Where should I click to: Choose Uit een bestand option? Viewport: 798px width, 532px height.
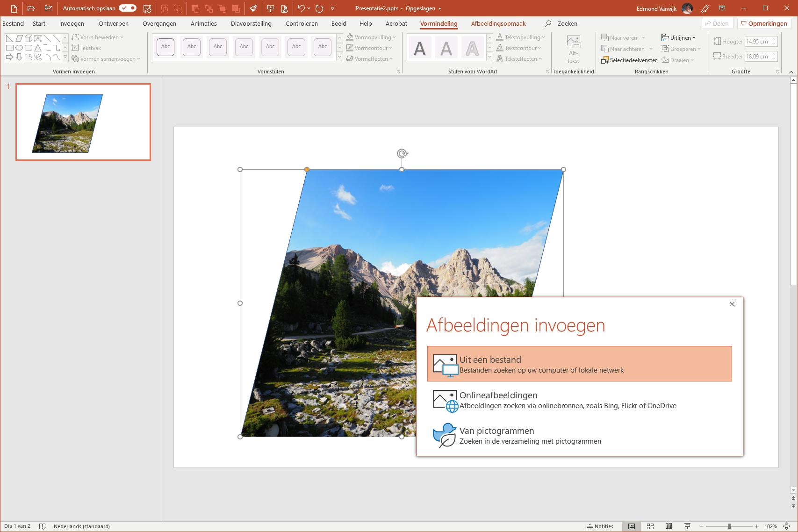pyautogui.click(x=579, y=364)
